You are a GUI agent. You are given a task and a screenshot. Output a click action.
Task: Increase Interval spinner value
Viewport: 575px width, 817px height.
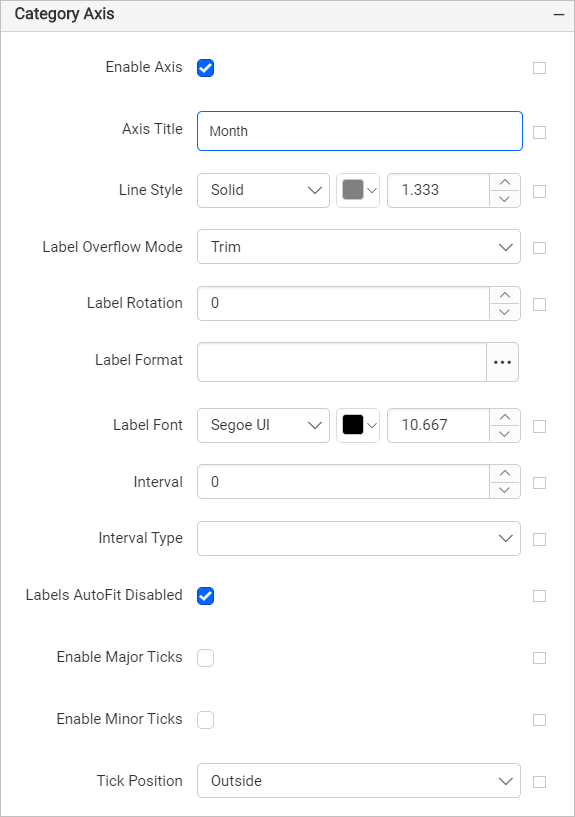[504, 474]
